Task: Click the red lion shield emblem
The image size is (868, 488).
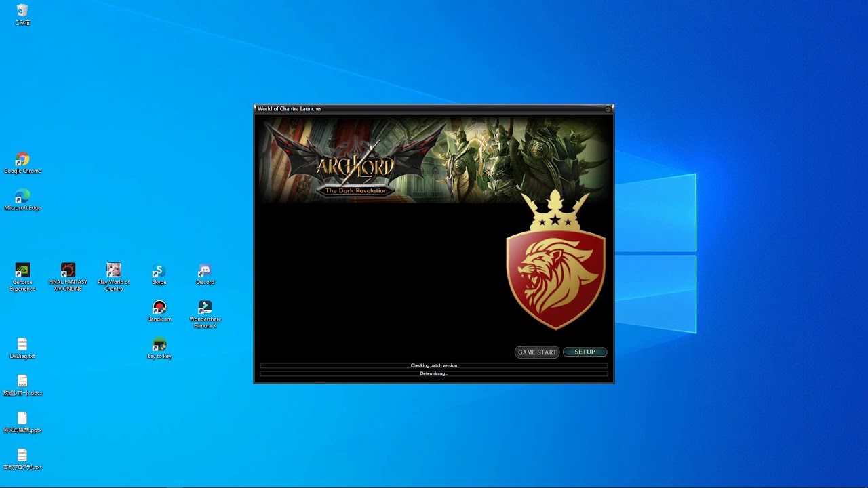Action: point(555,261)
